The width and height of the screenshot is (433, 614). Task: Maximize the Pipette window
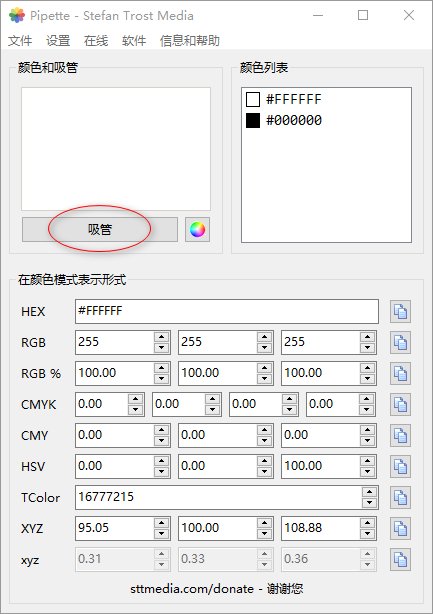(x=363, y=15)
